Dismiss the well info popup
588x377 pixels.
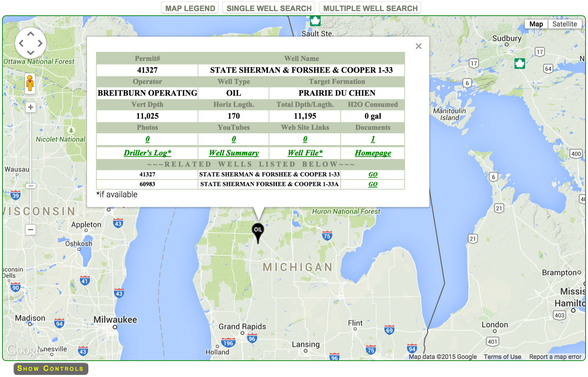point(419,46)
